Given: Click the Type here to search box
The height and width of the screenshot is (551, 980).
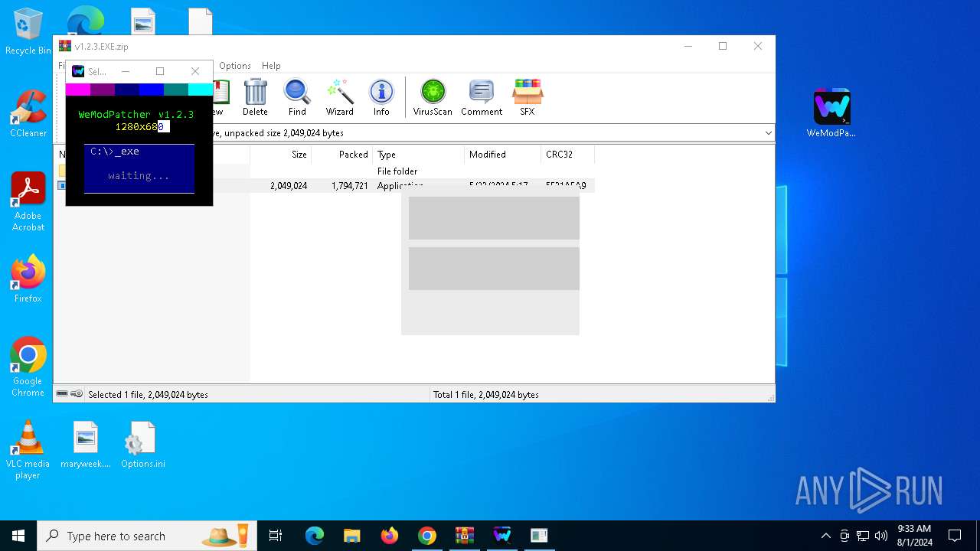Looking at the screenshot, I should (x=148, y=536).
